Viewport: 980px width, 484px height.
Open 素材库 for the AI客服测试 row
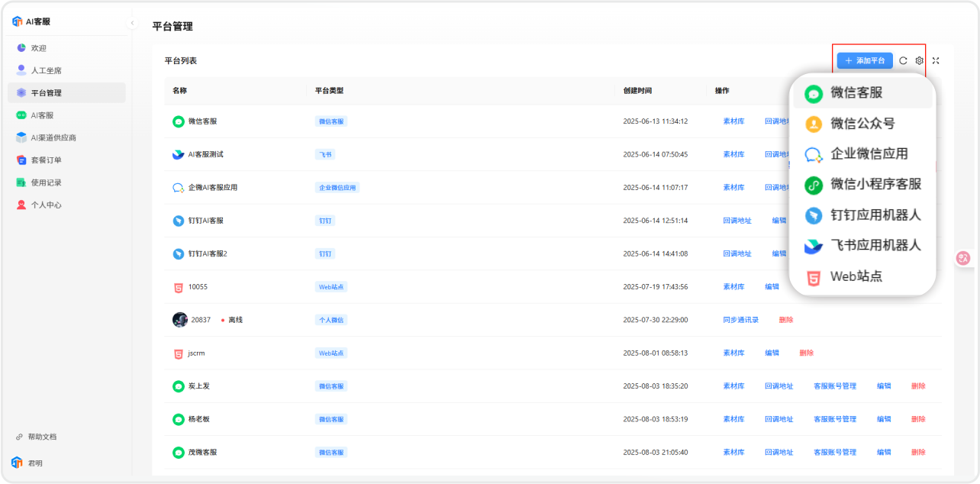click(x=733, y=154)
